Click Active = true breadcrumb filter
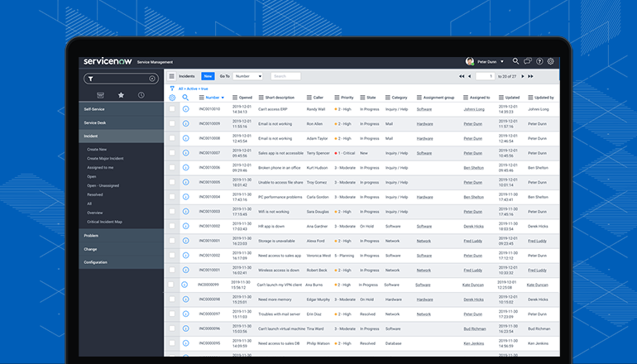 click(x=198, y=89)
